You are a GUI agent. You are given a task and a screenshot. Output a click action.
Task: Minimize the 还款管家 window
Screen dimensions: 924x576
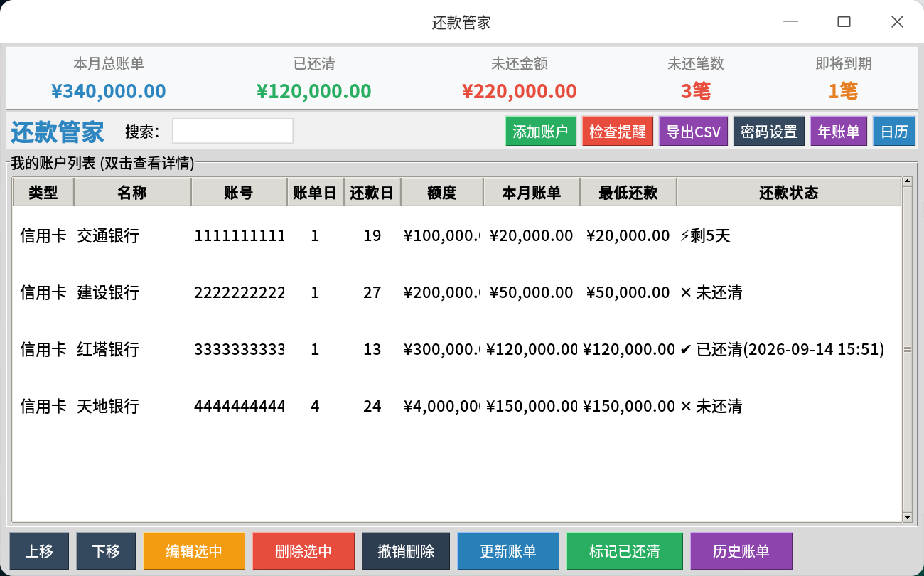[790, 22]
